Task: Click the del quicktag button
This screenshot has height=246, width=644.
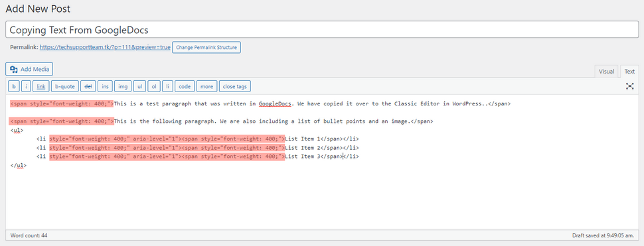Action: 88,86
